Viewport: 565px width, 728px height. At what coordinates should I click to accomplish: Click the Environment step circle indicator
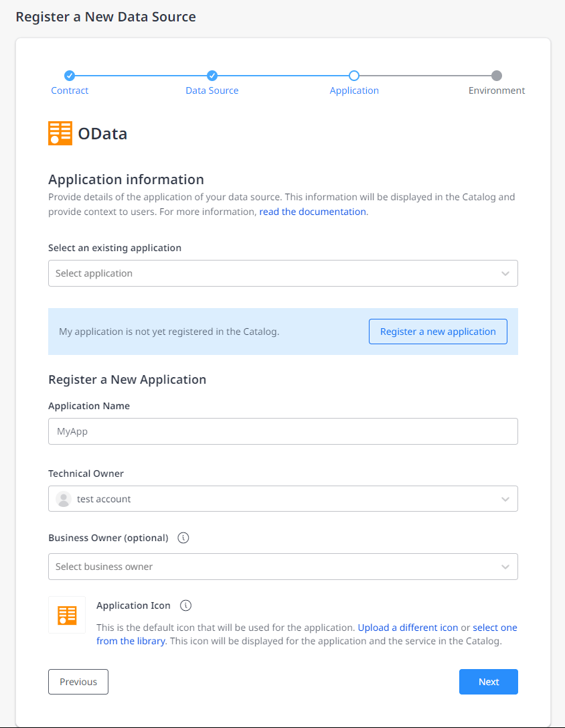coord(497,76)
